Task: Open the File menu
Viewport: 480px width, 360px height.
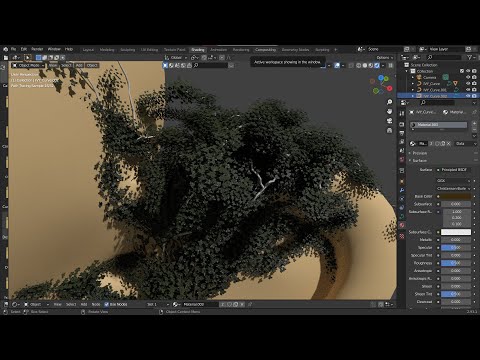Action: click(13, 49)
